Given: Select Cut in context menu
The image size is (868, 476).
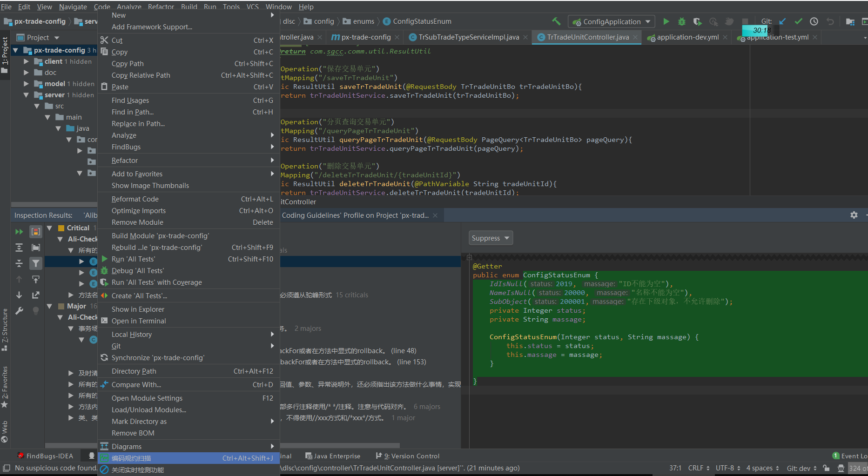Looking at the screenshot, I should [188, 40].
